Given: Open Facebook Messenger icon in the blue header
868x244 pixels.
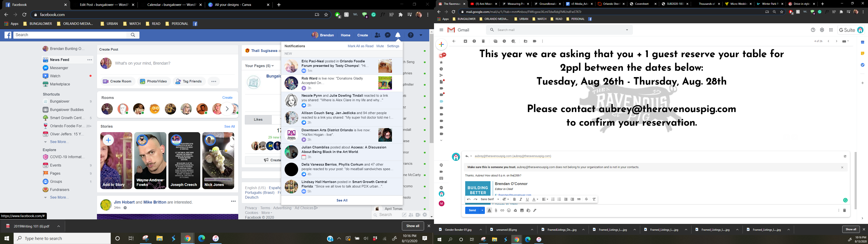Looking at the screenshot, I should click(388, 35).
